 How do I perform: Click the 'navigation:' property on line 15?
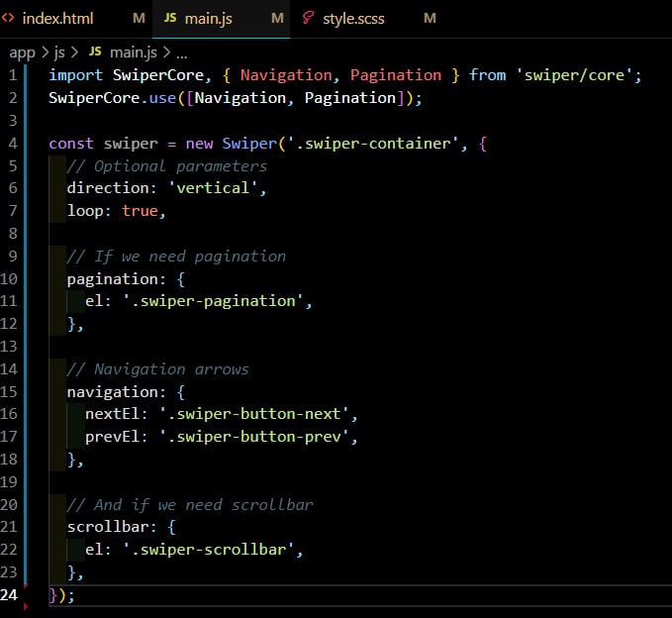[116, 392]
